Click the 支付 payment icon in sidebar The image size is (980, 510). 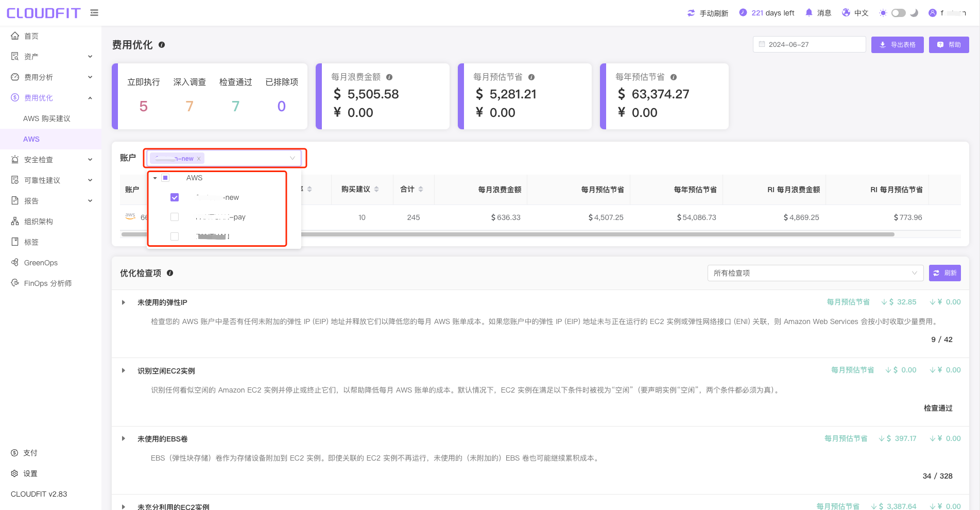(14, 453)
